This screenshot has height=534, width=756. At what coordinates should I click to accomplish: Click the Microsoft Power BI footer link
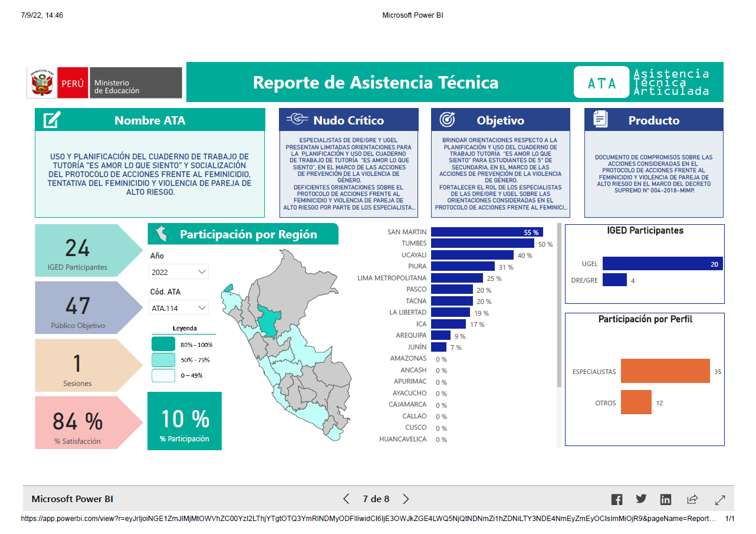tap(73, 499)
